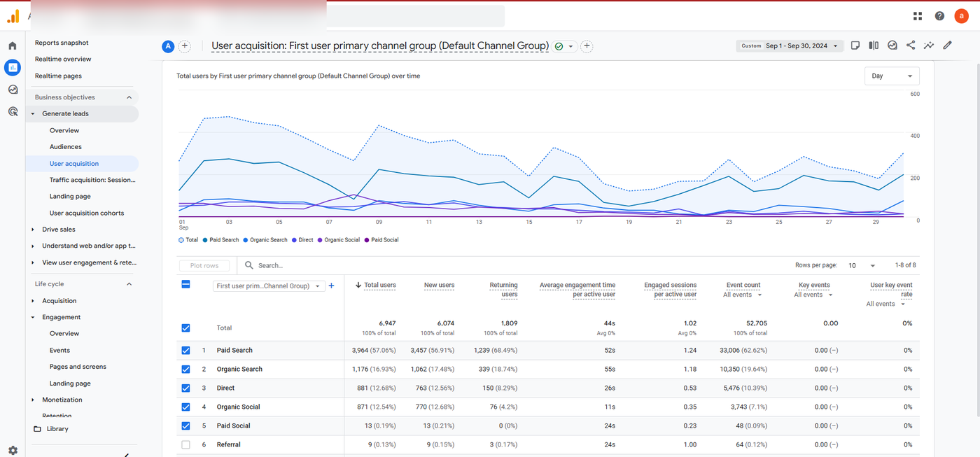Click the top search bar
This screenshot has width=980, height=457.
tap(416, 16)
